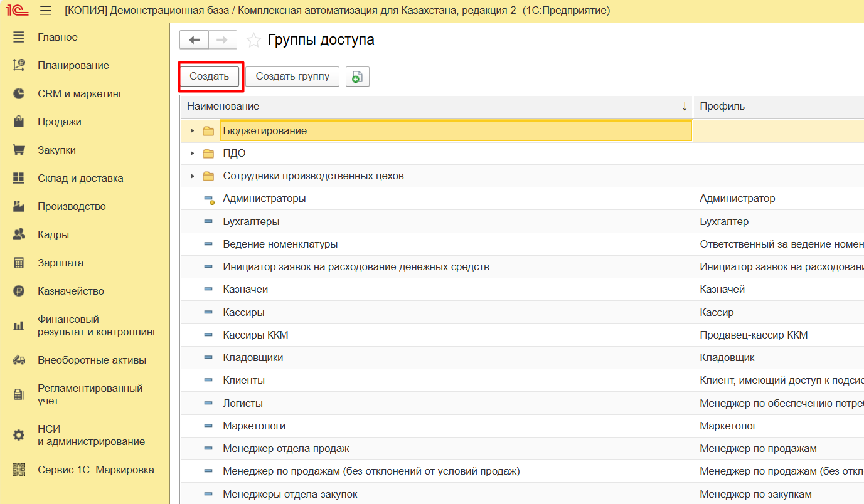
Task: Expand Сотрудники производственных цехов folder
Action: click(x=193, y=176)
